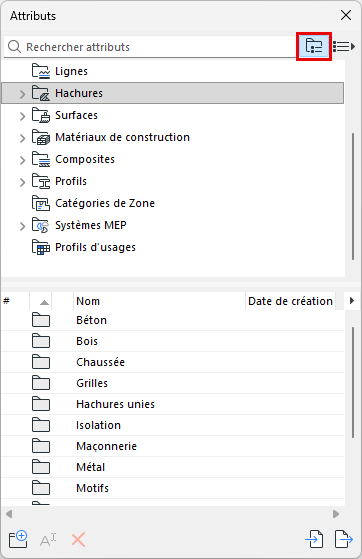362x559 pixels.
Task: Expand Matériaux de construction tree node
Action: tap(22, 138)
